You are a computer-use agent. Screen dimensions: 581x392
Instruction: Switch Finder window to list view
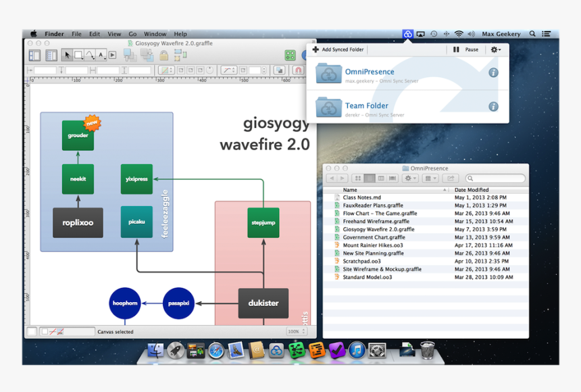click(369, 178)
